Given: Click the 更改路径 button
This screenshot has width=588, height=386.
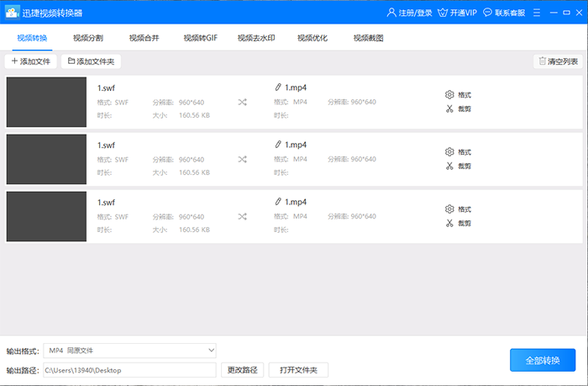Looking at the screenshot, I should (242, 370).
